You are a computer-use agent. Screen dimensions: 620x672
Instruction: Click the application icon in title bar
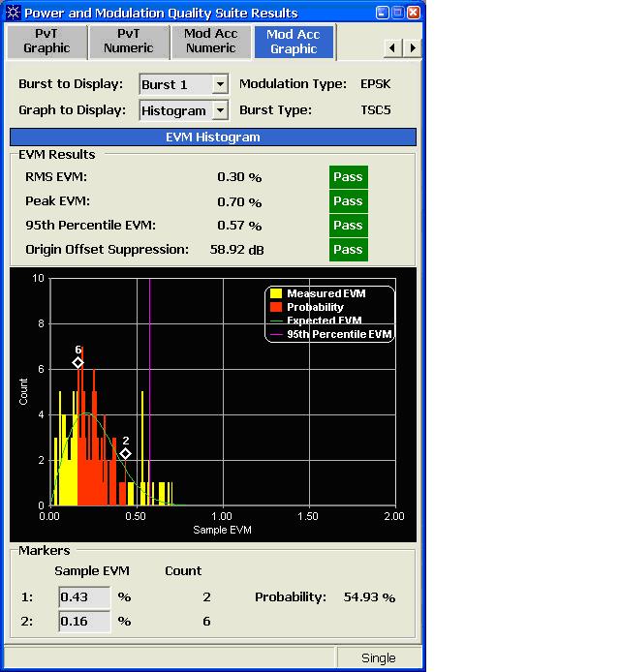point(13,13)
